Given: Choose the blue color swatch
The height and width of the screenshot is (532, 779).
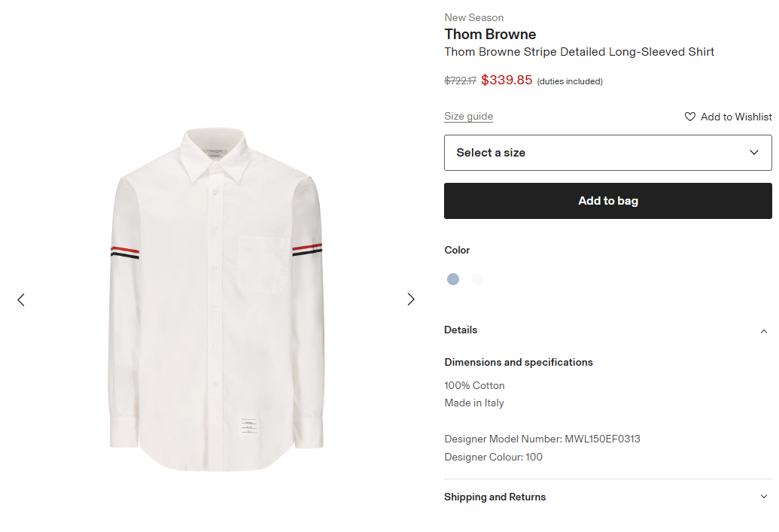Looking at the screenshot, I should point(453,279).
